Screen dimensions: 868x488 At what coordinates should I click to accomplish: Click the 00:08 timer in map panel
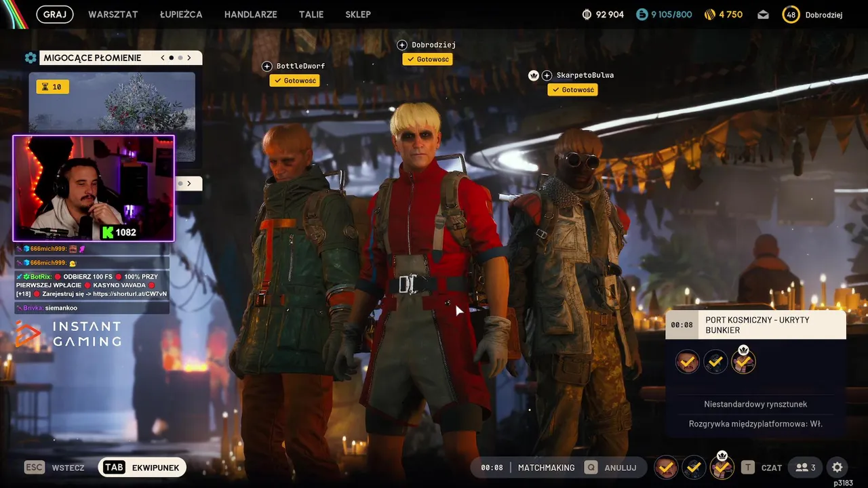coord(682,325)
